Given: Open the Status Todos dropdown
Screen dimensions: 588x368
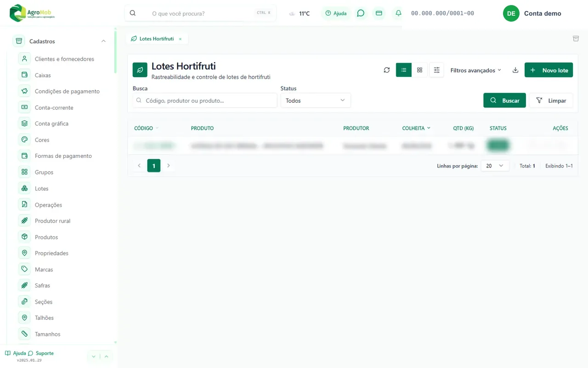Looking at the screenshot, I should click(316, 100).
